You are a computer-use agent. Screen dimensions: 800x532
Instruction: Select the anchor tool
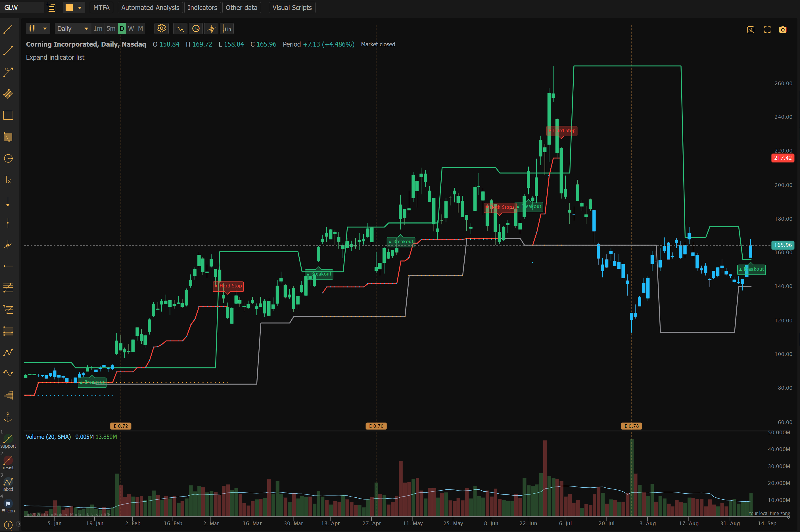8,417
